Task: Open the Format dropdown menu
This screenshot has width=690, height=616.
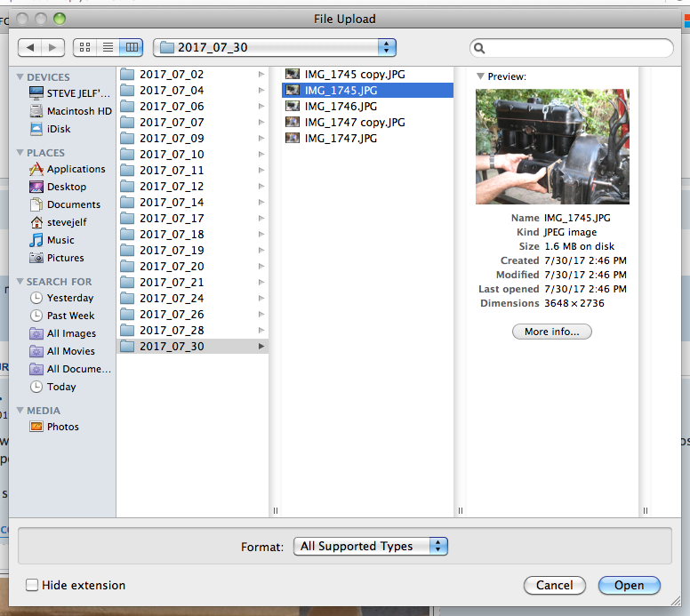Action: click(371, 546)
